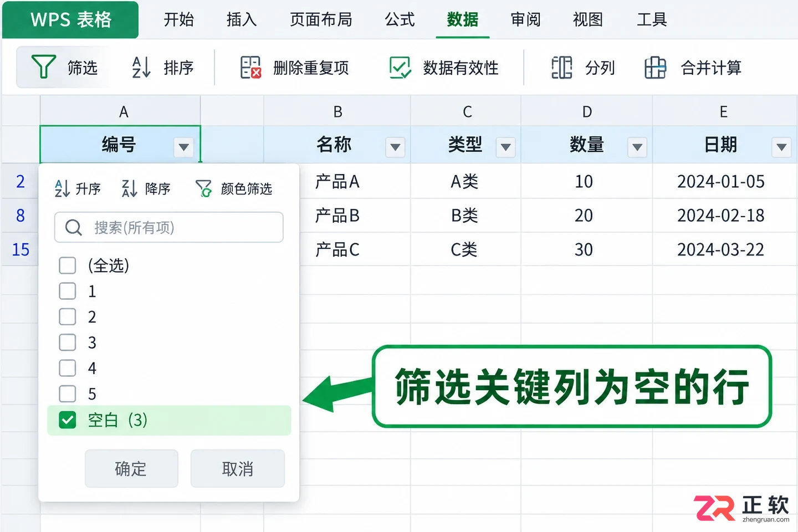Click the date cell 2024-02-18

725,215
